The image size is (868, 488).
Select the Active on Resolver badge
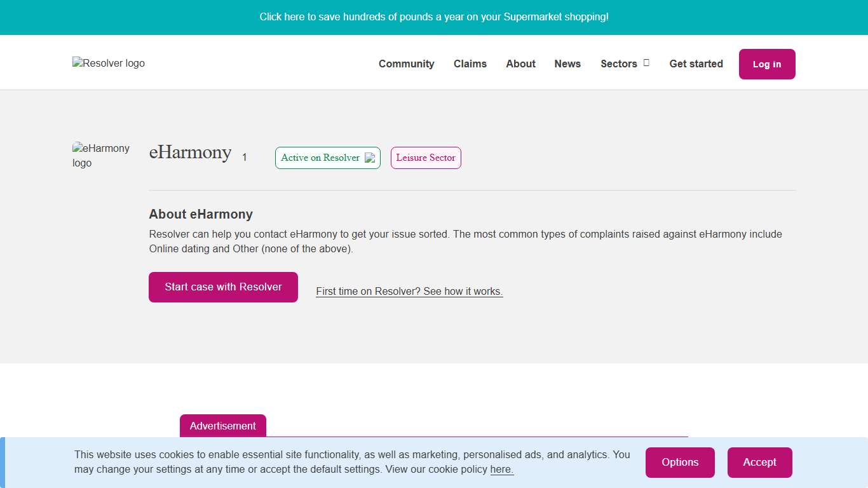(327, 158)
